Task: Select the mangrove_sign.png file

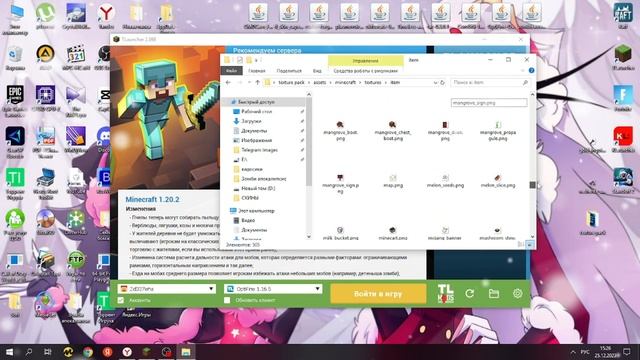Action: coord(340,183)
